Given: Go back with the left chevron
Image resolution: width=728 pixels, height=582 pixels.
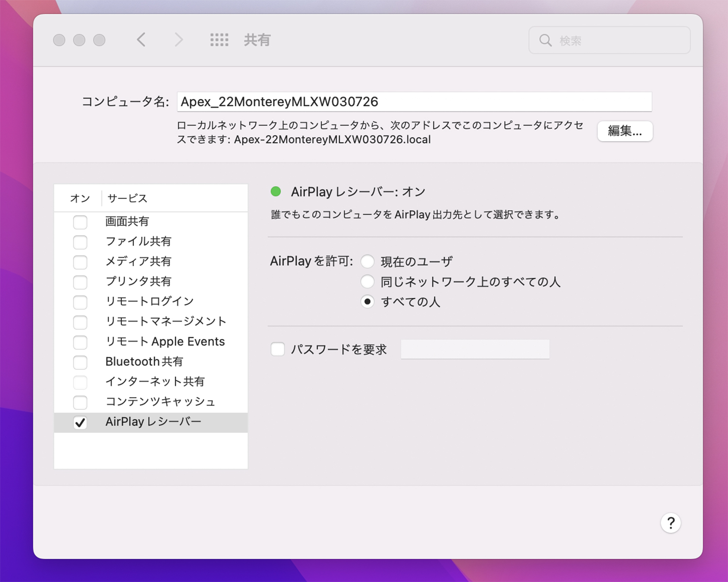Looking at the screenshot, I should pos(141,40).
